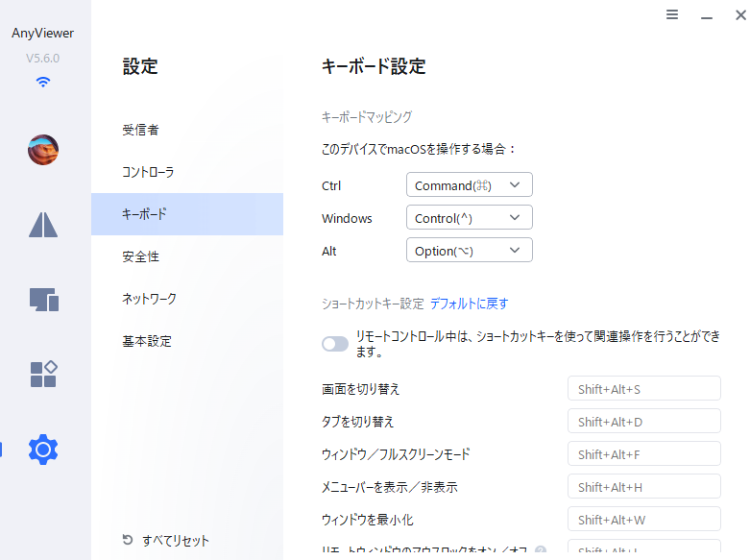Click the Alt mapping label
Viewport: 750px width, 560px height.
point(329,251)
